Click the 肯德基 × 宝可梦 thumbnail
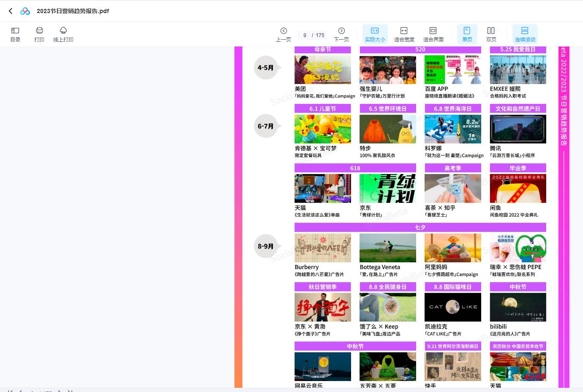The width and height of the screenshot is (583, 392). coord(322,129)
